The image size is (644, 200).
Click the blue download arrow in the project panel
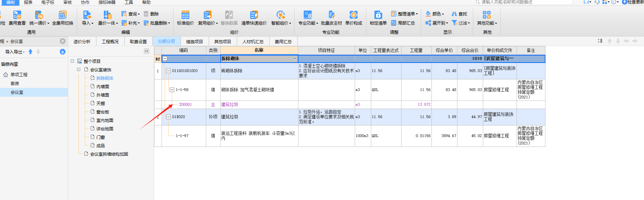tap(63, 52)
